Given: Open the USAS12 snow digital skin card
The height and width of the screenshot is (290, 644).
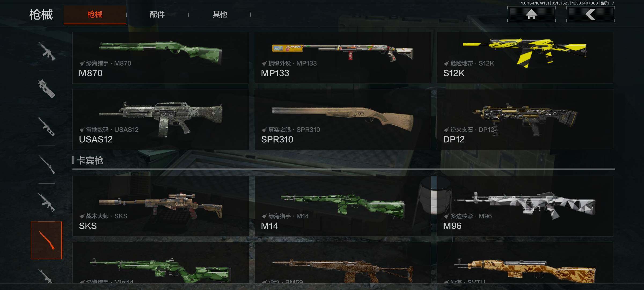Looking at the screenshot, I should (160, 119).
